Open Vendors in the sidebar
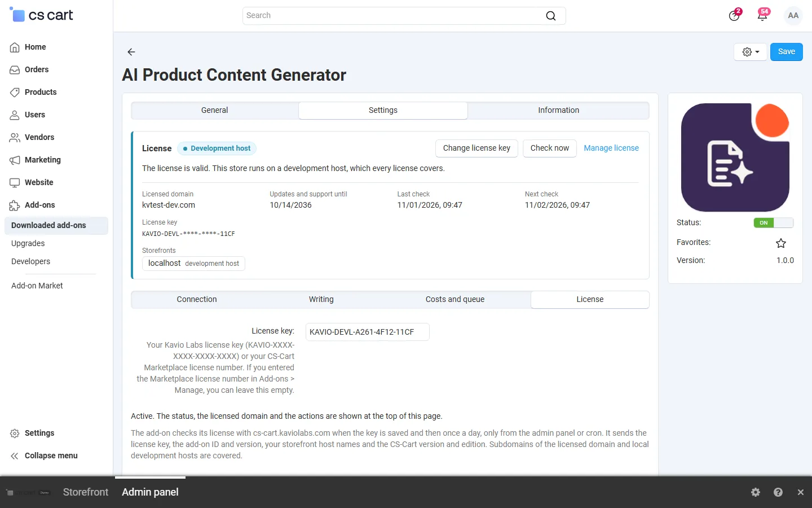Image resolution: width=812 pixels, height=508 pixels. pyautogui.click(x=39, y=137)
